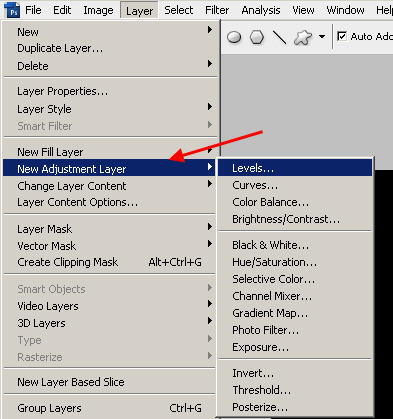Select the New Adjustment Layer entry
The height and width of the screenshot is (419, 393).
pos(109,168)
